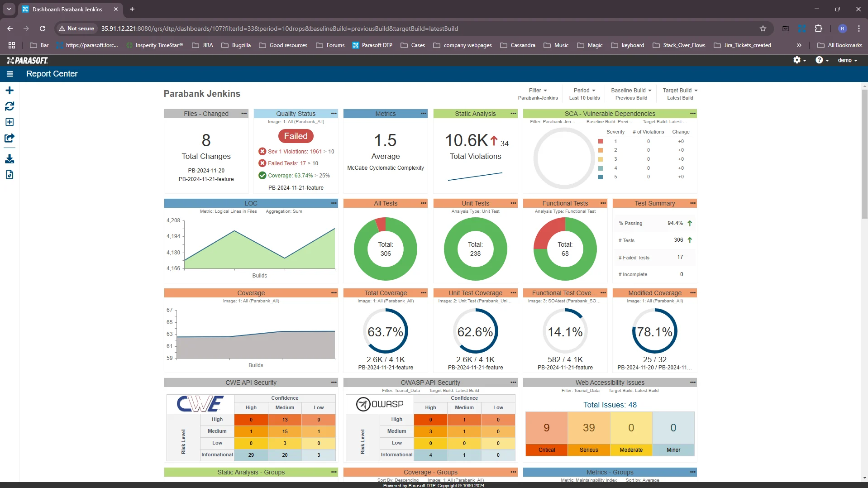Click the Serious 39 accessibility issues tile
The width and height of the screenshot is (868, 488).
coord(589,434)
